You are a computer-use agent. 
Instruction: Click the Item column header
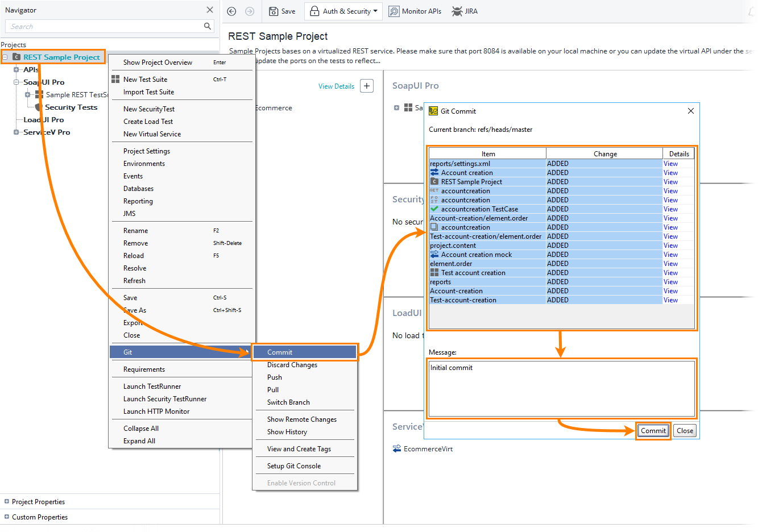488,154
